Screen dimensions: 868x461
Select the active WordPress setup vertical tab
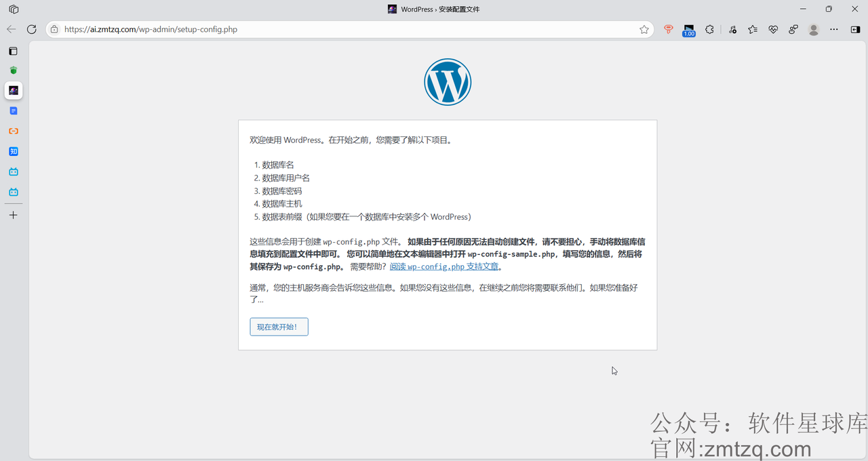click(13, 90)
